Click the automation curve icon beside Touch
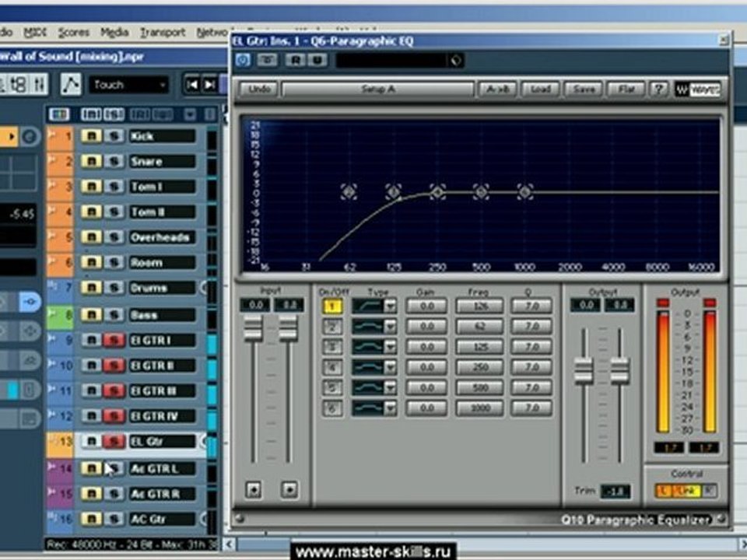This screenshot has width=747, height=560. pos(71,85)
